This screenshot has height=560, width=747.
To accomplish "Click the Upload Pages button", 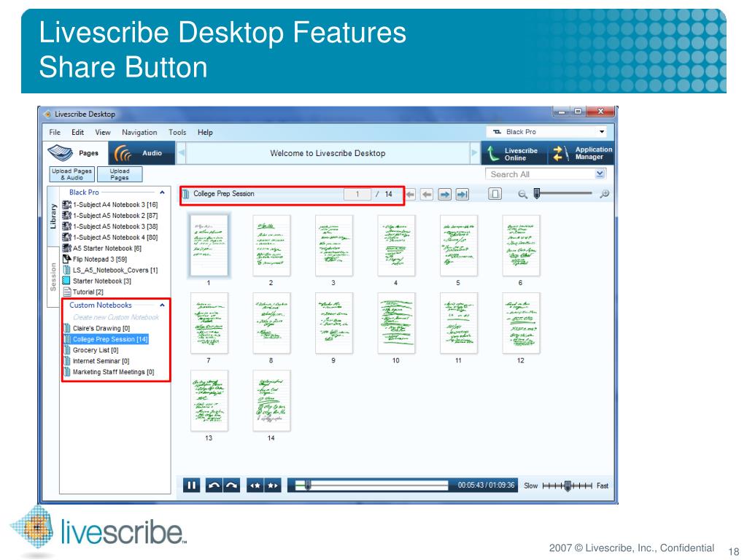I will point(120,174).
